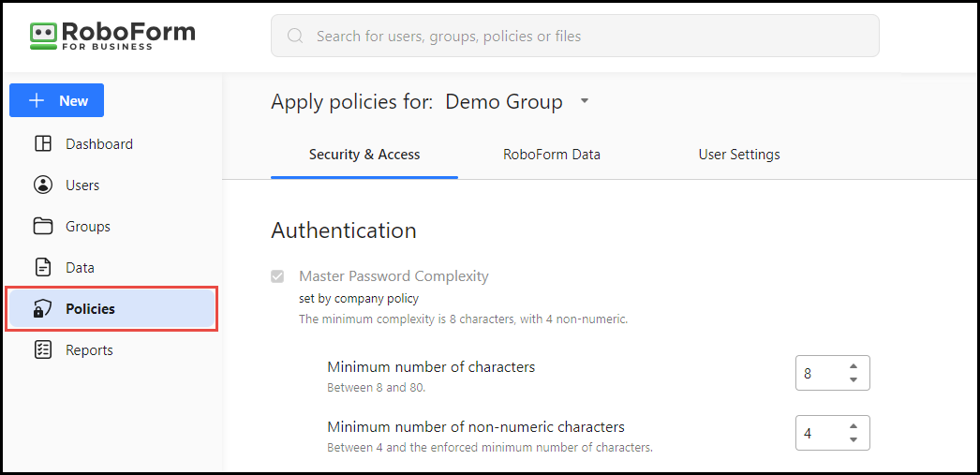Click the Authentication heading

pos(344,230)
